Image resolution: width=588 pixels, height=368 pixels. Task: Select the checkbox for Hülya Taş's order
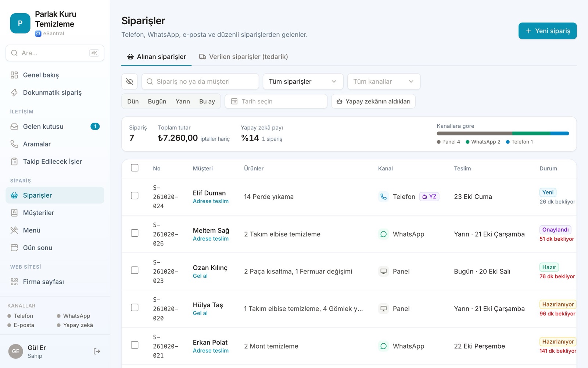[135, 307]
